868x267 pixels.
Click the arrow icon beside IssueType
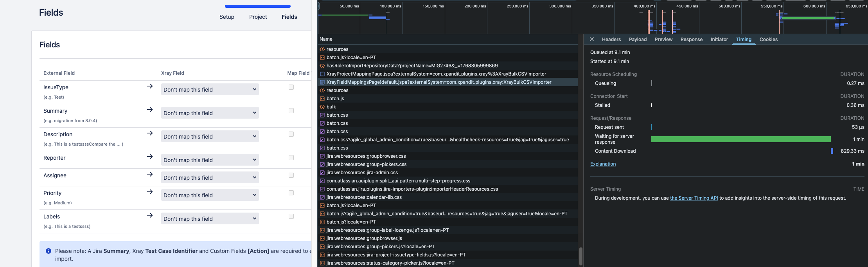(150, 86)
